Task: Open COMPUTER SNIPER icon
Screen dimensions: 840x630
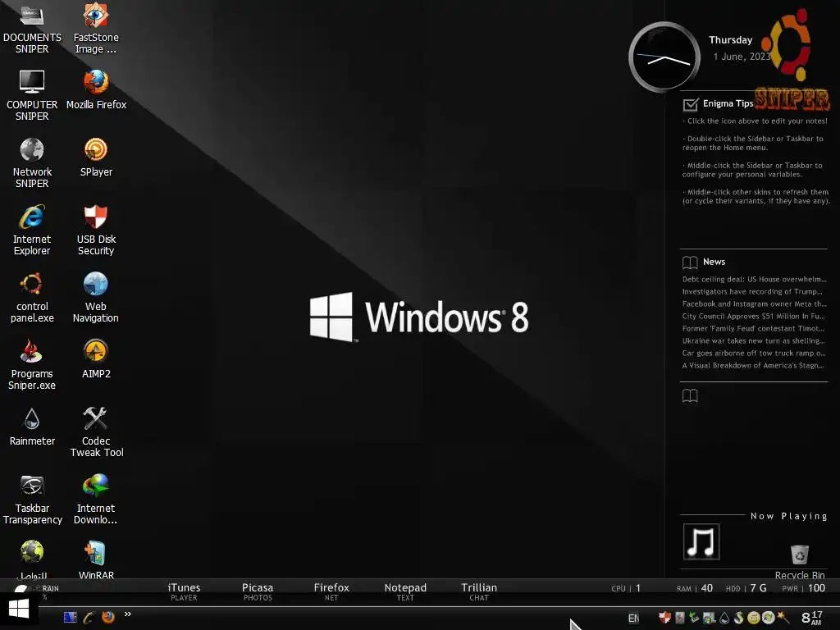Action: click(x=32, y=95)
